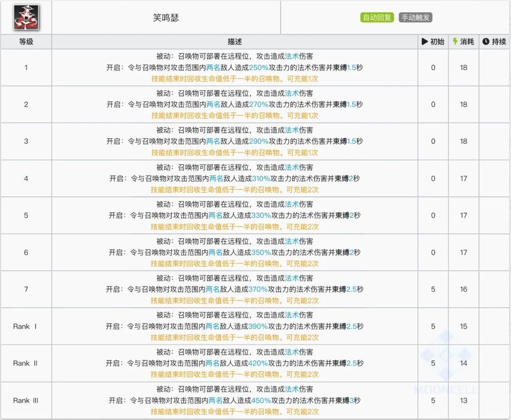Screen dimensions: 511x420
Task: Click the green lightning icon beside 消耗
Action: (455, 42)
